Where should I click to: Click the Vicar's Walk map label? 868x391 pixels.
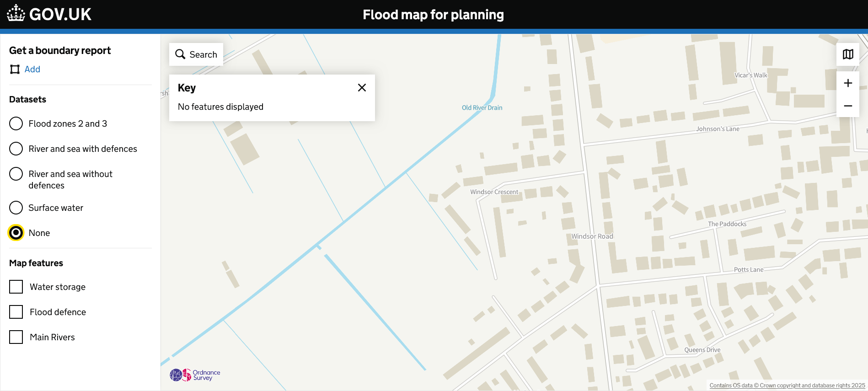pyautogui.click(x=751, y=75)
